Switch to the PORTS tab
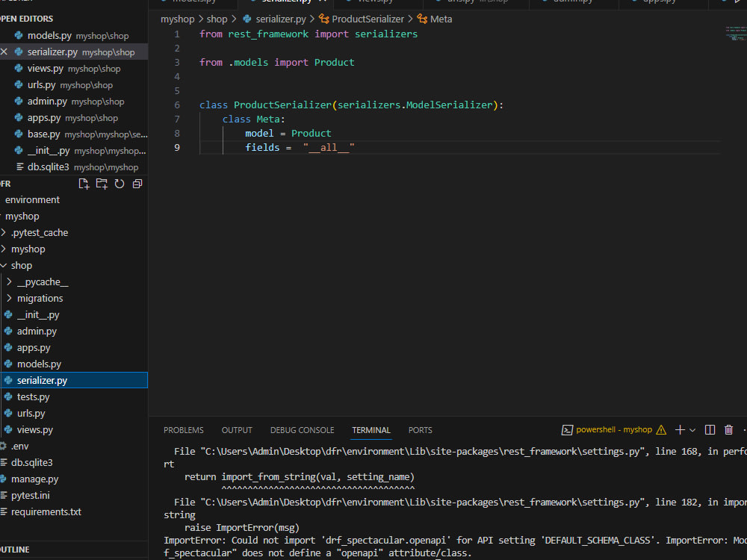 tap(420, 430)
